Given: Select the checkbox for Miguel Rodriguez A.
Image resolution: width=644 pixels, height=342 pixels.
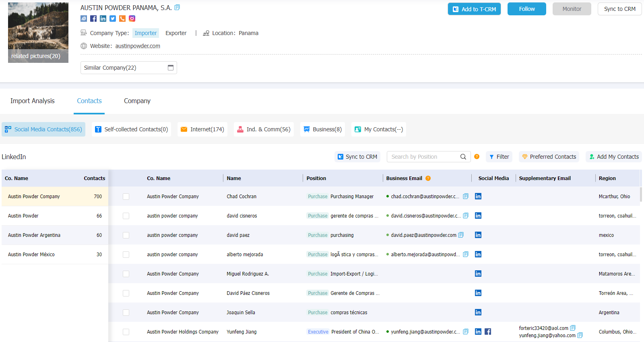Looking at the screenshot, I should [x=126, y=274].
